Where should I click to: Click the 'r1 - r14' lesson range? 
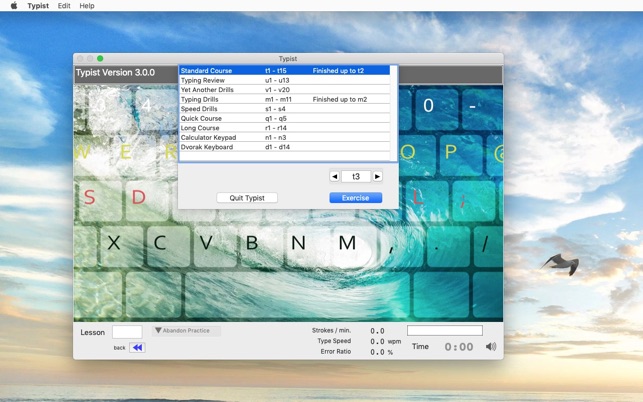(276, 128)
